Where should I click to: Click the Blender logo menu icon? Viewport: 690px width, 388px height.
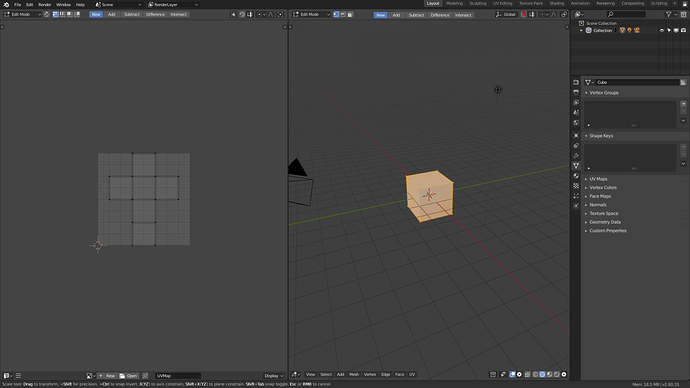pos(6,4)
